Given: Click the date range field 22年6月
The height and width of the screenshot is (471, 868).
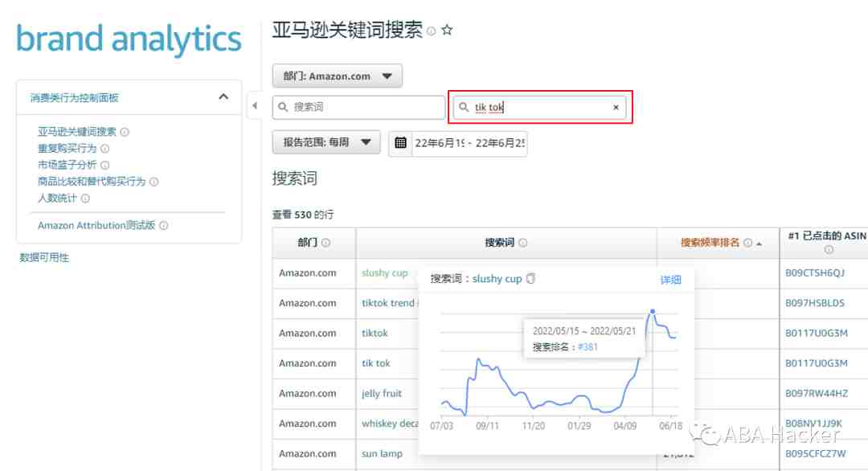Looking at the screenshot, I should [x=469, y=143].
